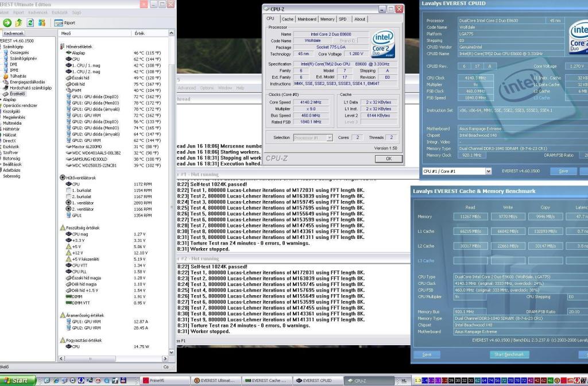Switch to Prime95 in the taskbar
Viewport: 588px width, 386px height.
[164, 380]
